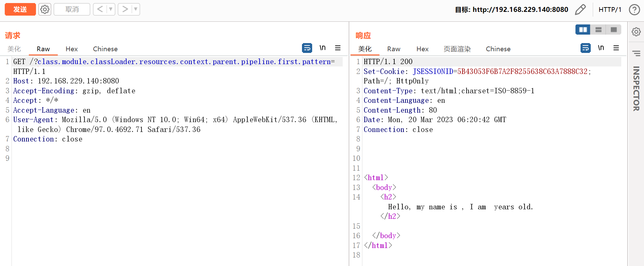This screenshot has width=644, height=266.
Task: Open response panel hamburger menu
Action: point(616,48)
